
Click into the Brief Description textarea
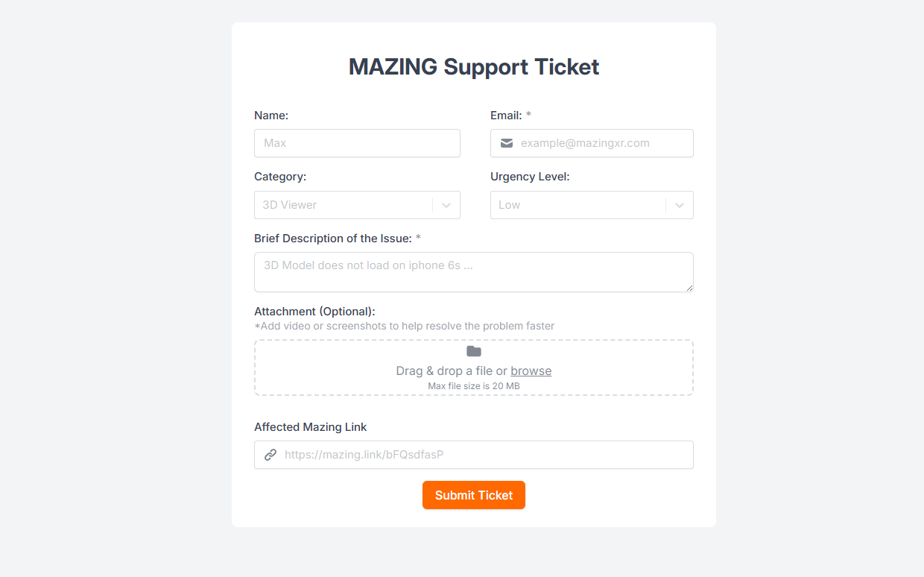click(x=473, y=272)
